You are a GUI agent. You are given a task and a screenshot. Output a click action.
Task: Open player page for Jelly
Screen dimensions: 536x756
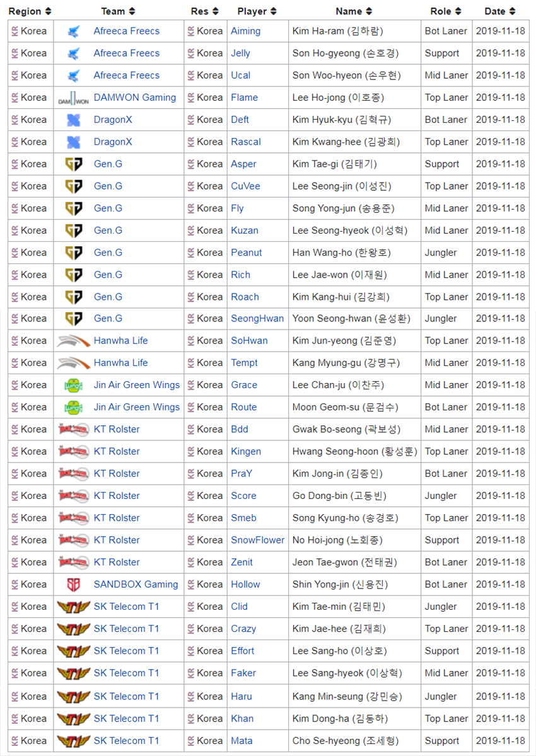click(x=240, y=53)
